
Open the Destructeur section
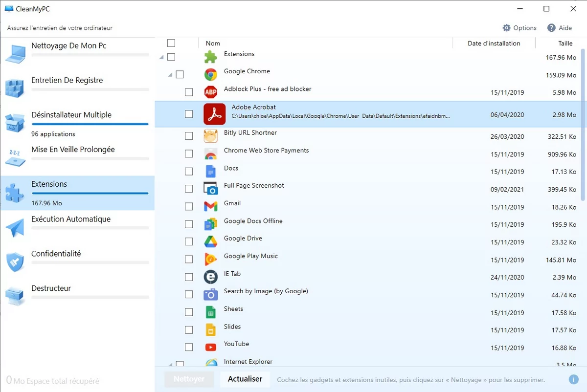point(77,297)
